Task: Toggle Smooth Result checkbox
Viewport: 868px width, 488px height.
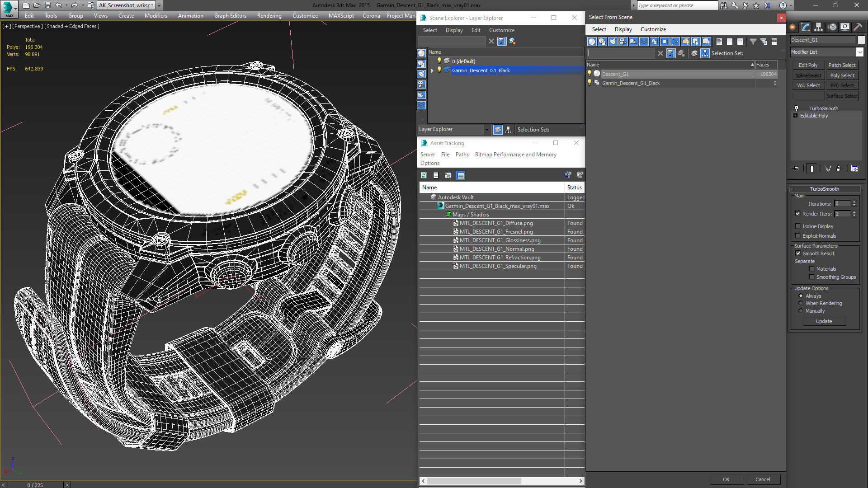Action: click(x=798, y=253)
